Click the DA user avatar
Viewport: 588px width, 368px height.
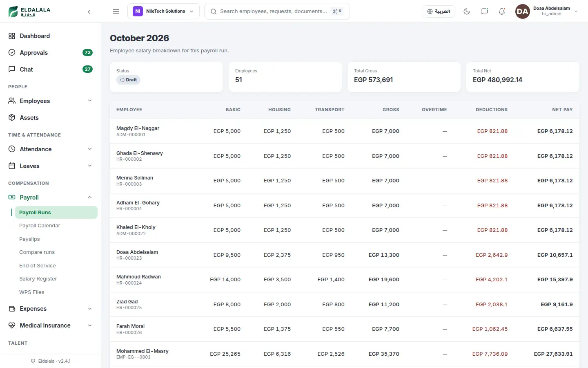point(522,11)
